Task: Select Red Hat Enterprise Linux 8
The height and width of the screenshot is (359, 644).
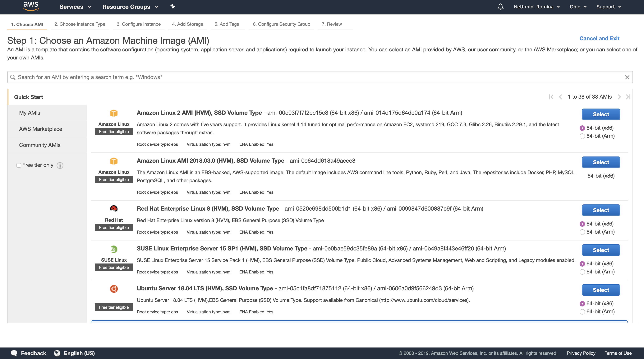Action: pos(601,210)
